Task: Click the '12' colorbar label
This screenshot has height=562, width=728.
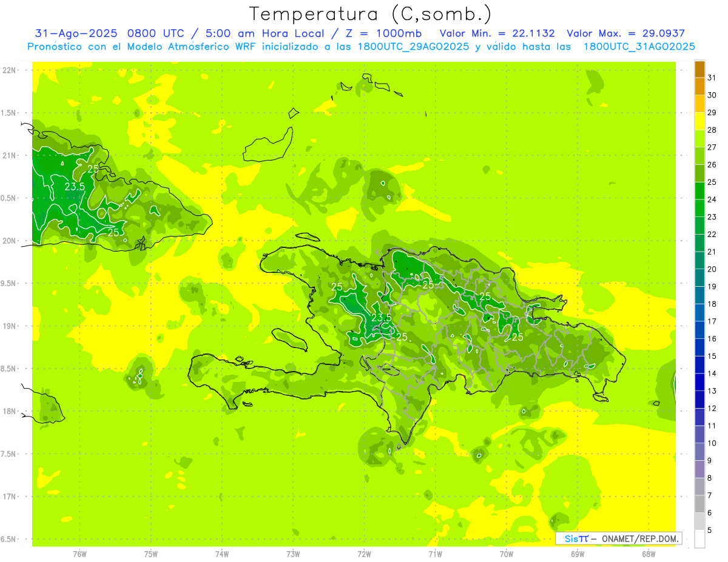Action: click(712, 408)
